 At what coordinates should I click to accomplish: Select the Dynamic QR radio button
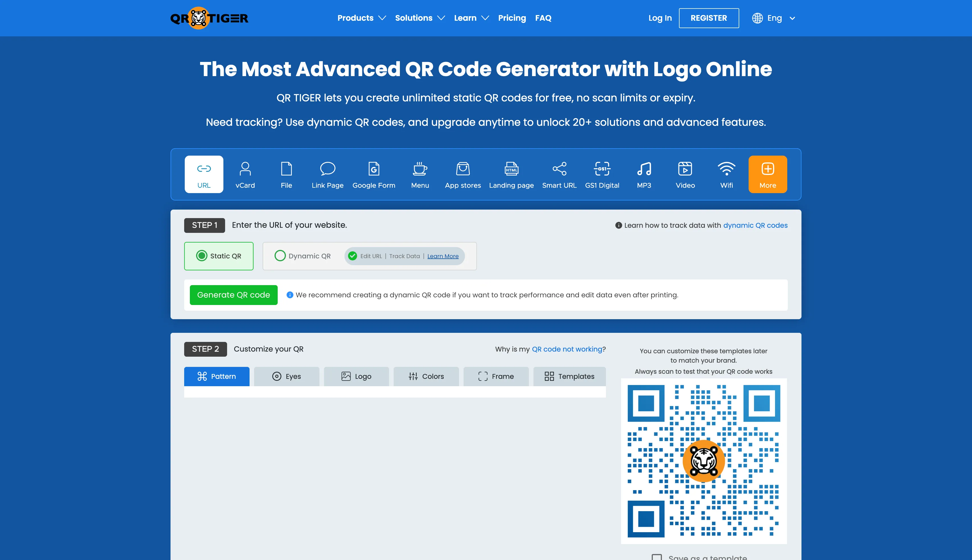pos(280,256)
